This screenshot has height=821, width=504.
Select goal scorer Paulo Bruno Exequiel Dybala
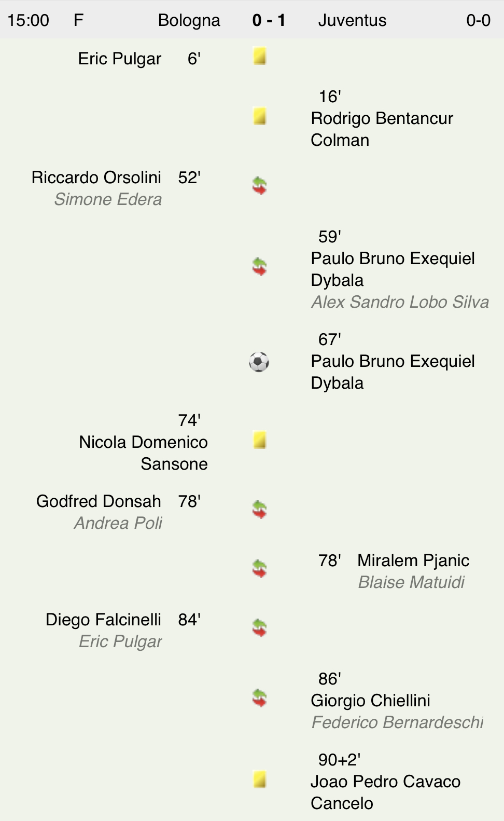coord(393,372)
